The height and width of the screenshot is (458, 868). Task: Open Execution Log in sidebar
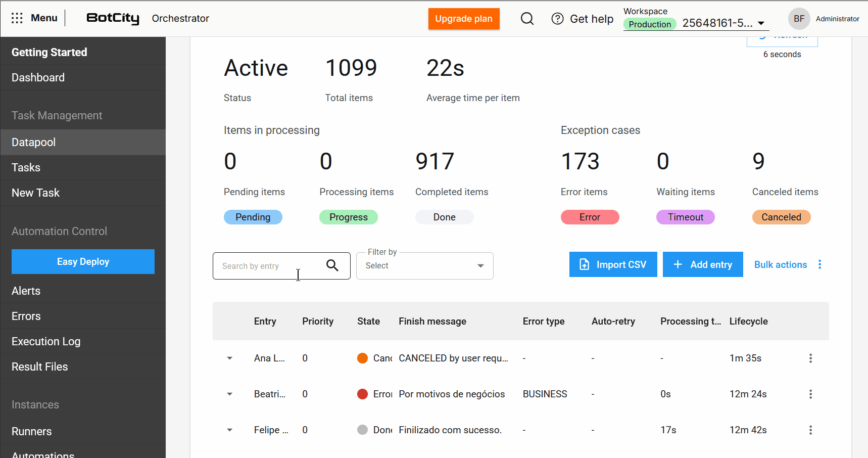(x=46, y=342)
